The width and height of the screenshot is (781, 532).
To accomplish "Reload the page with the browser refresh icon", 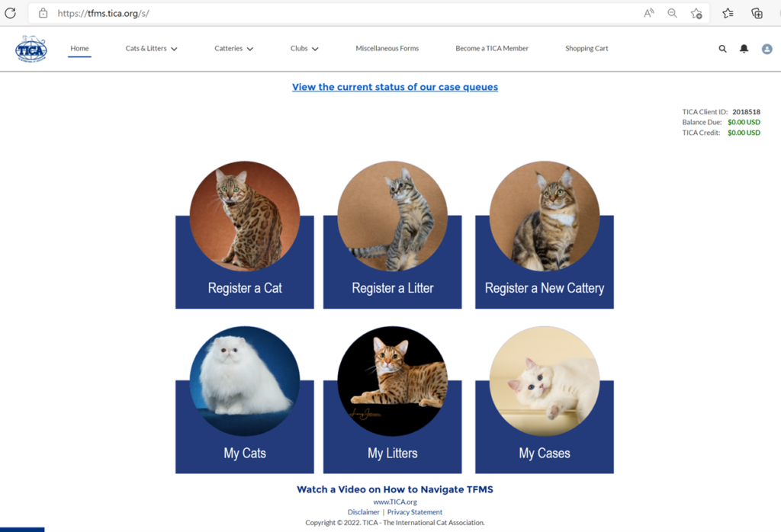I will [x=10, y=13].
